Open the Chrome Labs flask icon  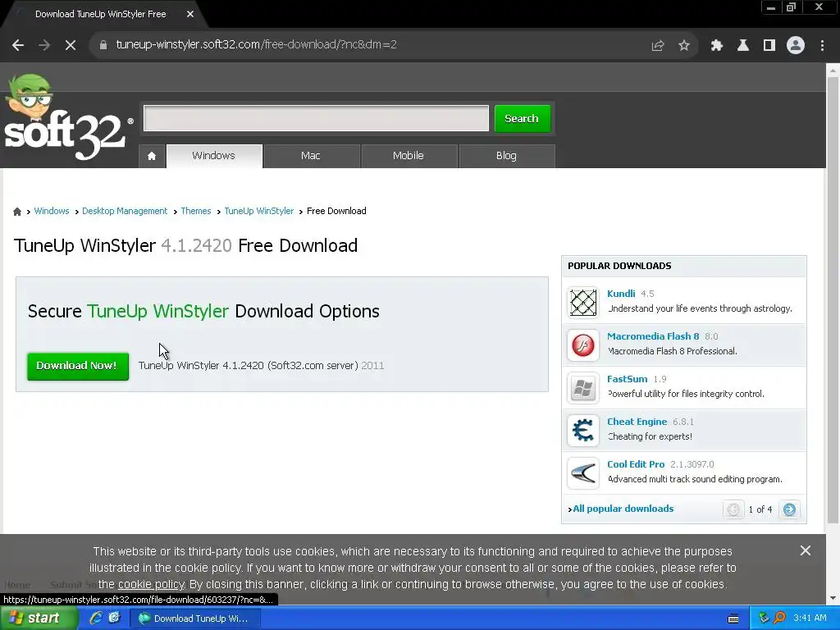743,46
